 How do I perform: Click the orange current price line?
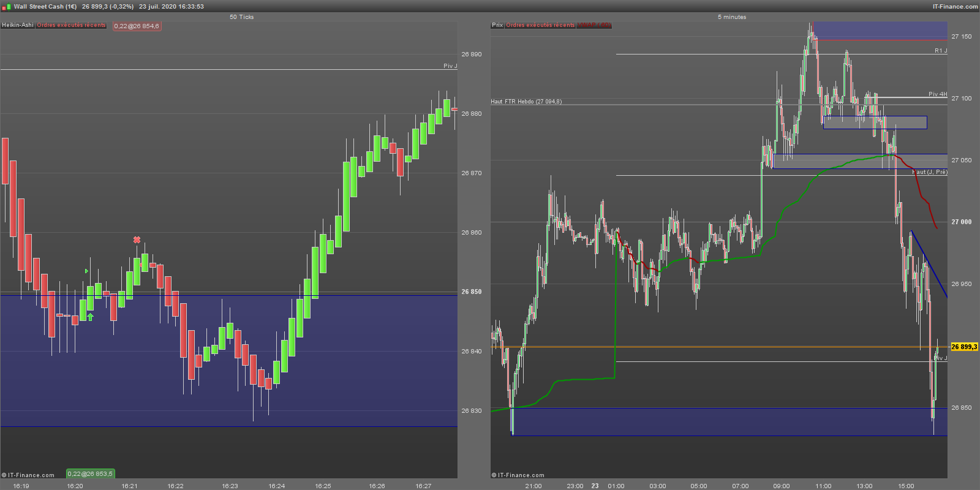[720, 347]
